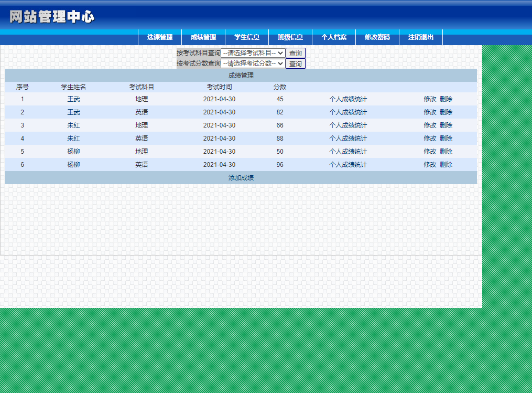Click 查询 button beside exam score
Viewport: 532px width, 393px height.
coord(296,63)
